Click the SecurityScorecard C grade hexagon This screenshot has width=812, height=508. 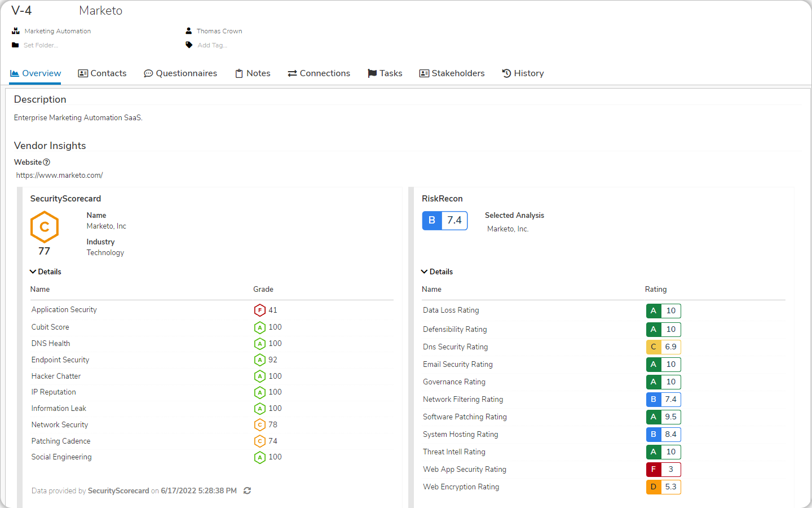coord(44,227)
